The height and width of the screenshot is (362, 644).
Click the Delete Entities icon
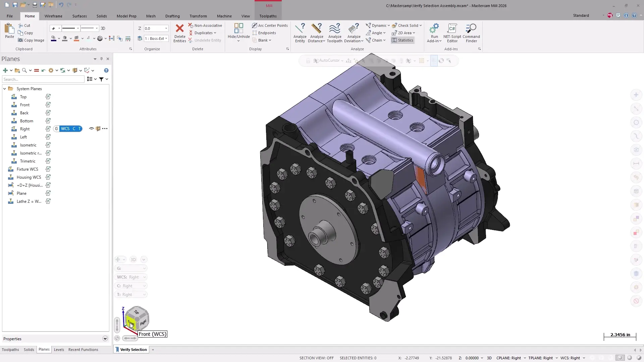tap(180, 29)
